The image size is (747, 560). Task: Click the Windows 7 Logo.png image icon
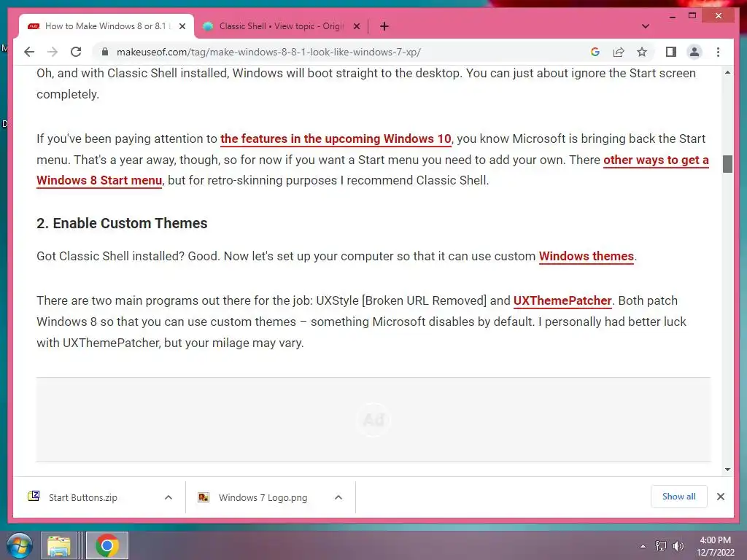pyautogui.click(x=204, y=497)
